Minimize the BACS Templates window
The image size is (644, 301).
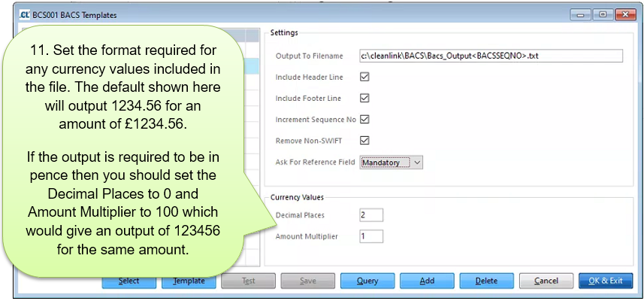(x=582, y=14)
